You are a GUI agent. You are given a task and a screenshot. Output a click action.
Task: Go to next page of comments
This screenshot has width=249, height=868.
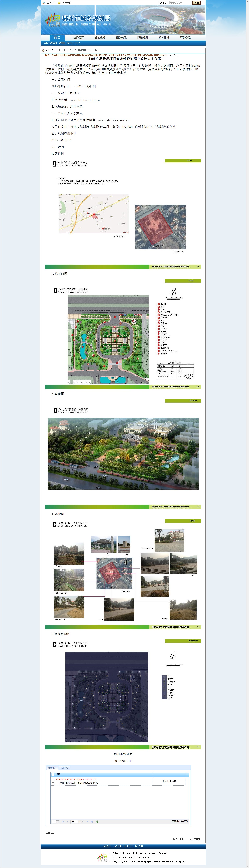click(x=87, y=822)
